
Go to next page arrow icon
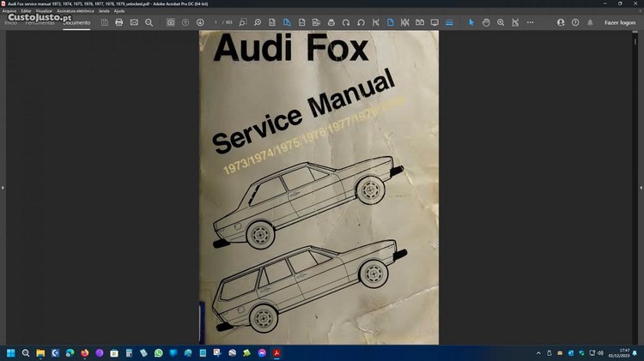point(200,22)
